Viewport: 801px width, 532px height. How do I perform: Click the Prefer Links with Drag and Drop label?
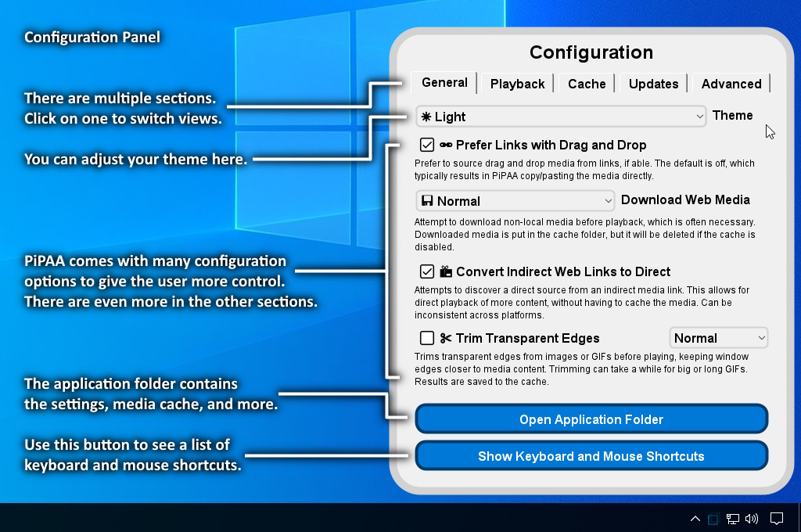pyautogui.click(x=551, y=146)
